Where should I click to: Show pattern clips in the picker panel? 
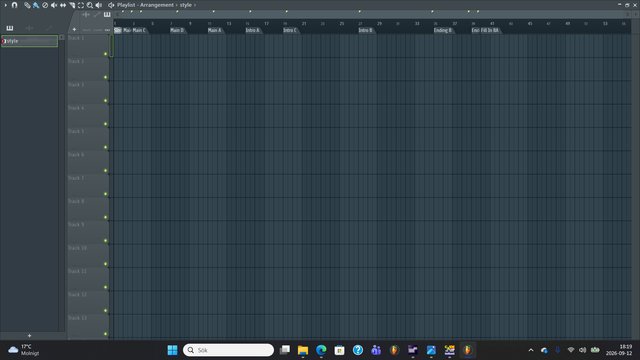point(10,28)
